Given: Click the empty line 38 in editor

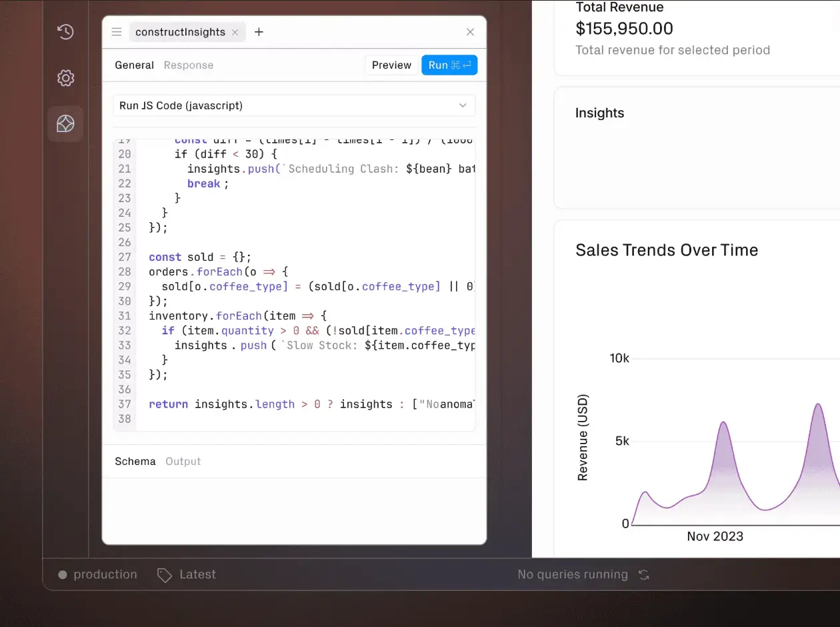Looking at the screenshot, I should pyautogui.click(x=307, y=419).
